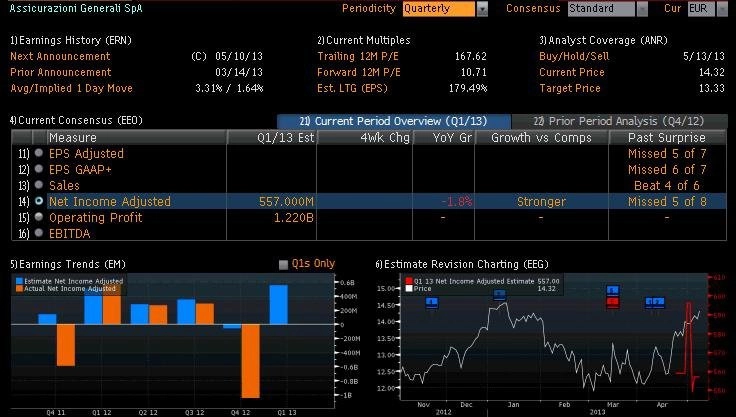Switch to Current Period Overview (Q1/13) tab
Screen dimensions: 736x417
(393, 121)
